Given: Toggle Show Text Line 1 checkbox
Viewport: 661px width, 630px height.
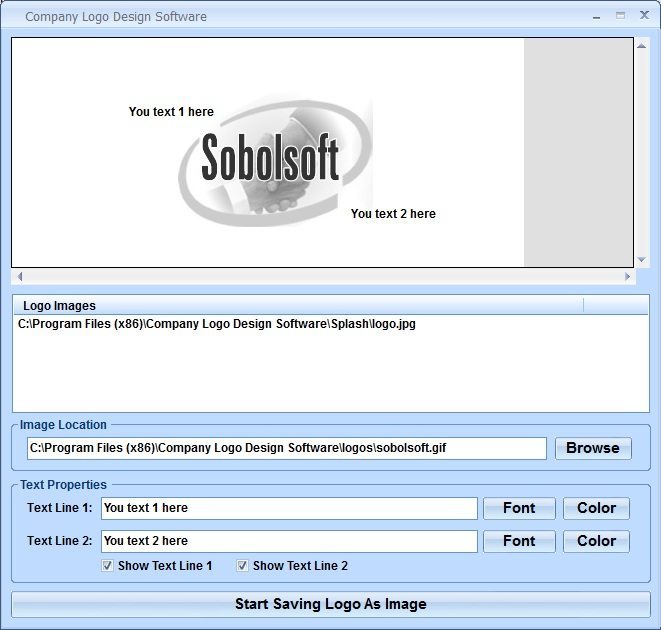Looking at the screenshot, I should point(107,565).
